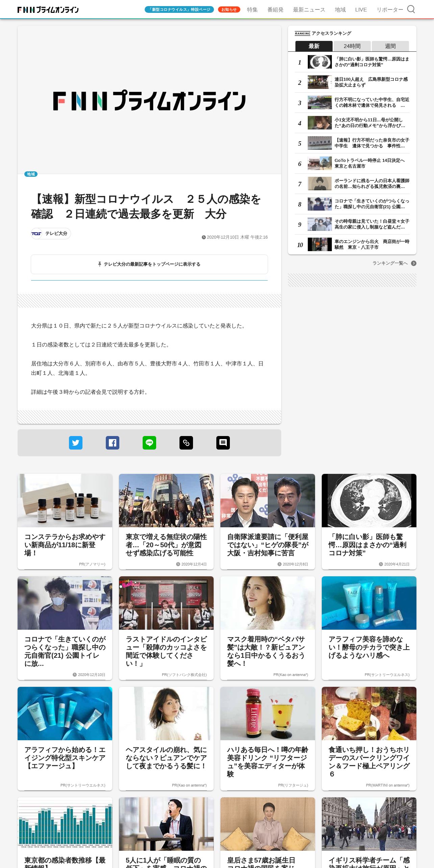Image resolution: width=434 pixels, height=868 pixels.
Task: Open ranking 5 奈良市の女子中学生 article
Action: (x=352, y=143)
